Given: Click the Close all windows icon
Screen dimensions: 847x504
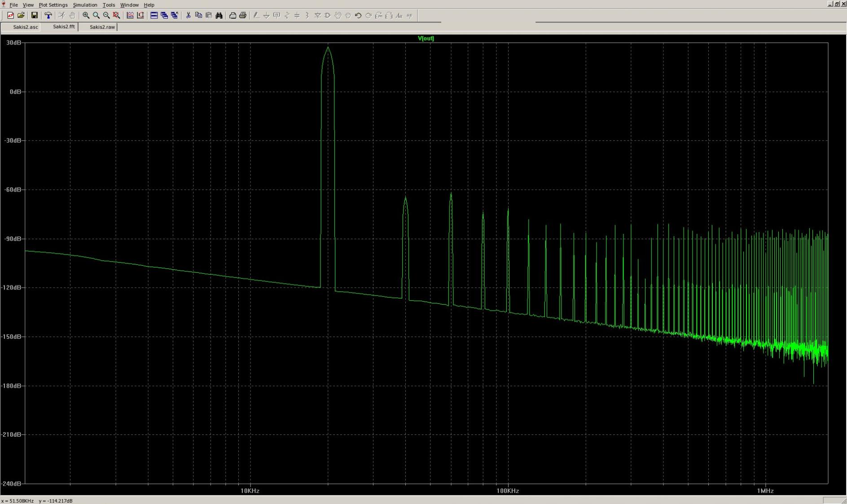Looking at the screenshot, I should click(x=175, y=16).
